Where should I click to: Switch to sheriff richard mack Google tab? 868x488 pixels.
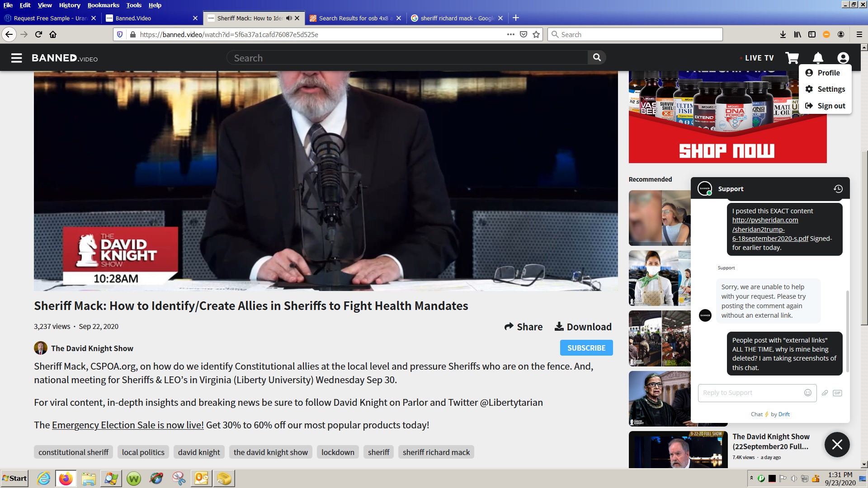coord(457,18)
